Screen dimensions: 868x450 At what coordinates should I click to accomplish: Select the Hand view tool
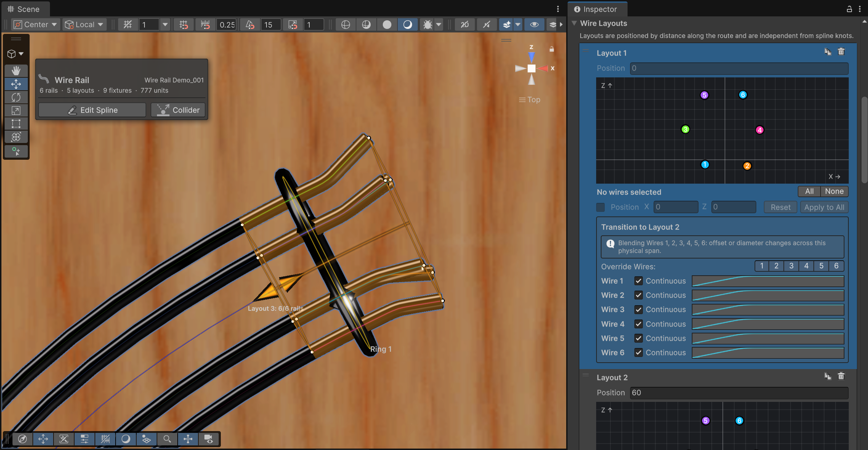16,71
